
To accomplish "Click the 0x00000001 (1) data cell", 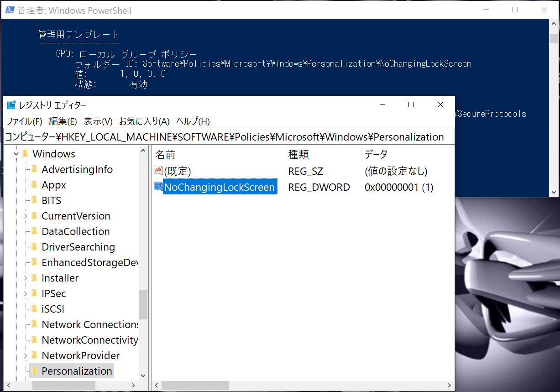I will pos(399,187).
